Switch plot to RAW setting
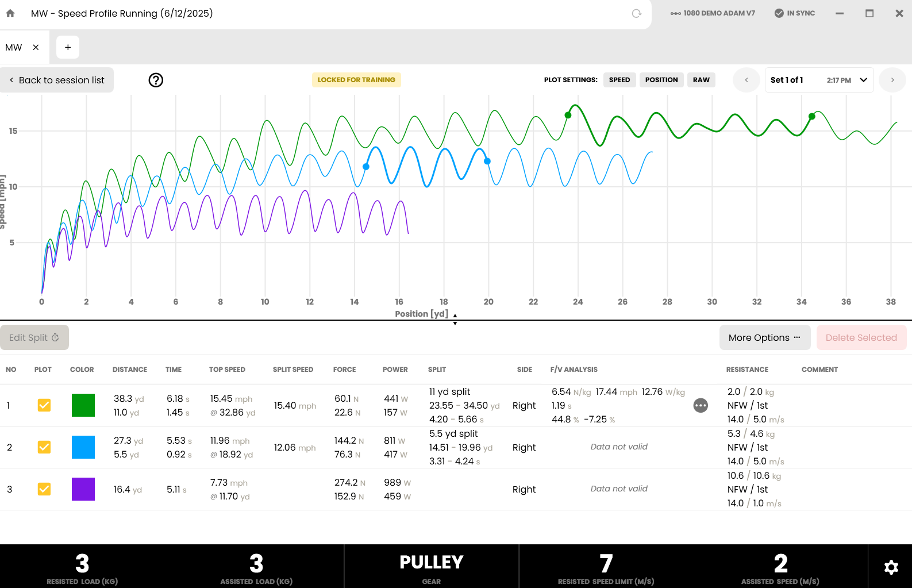Viewport: 912px width, 588px height. point(701,80)
